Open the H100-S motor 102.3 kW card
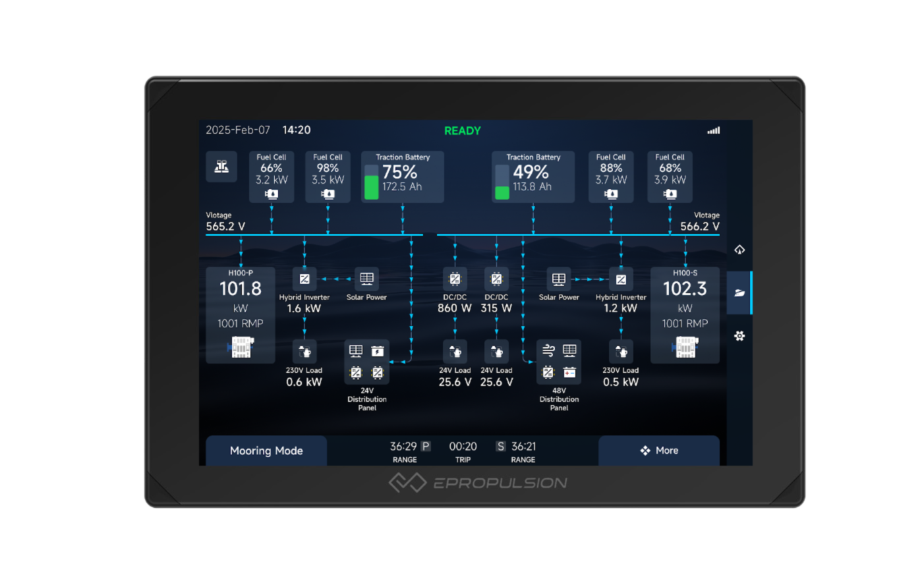 point(685,315)
